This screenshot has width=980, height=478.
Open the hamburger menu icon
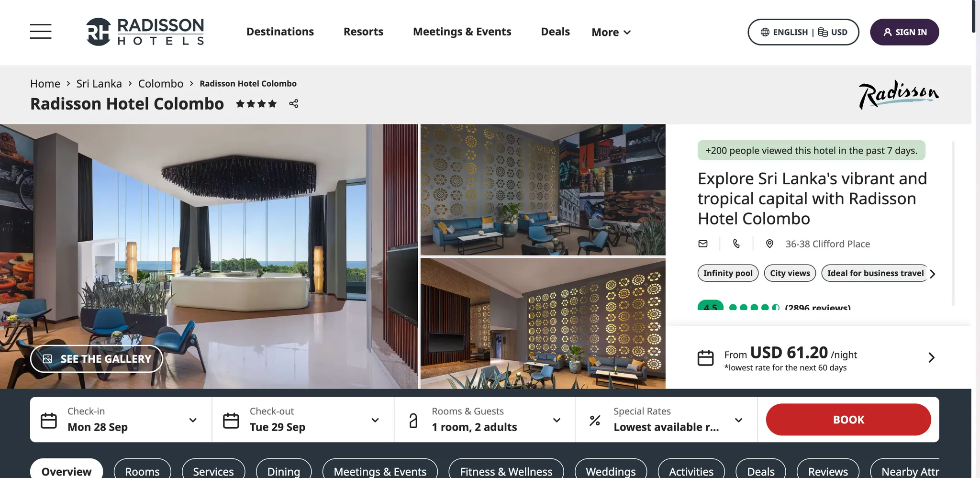click(x=41, y=32)
